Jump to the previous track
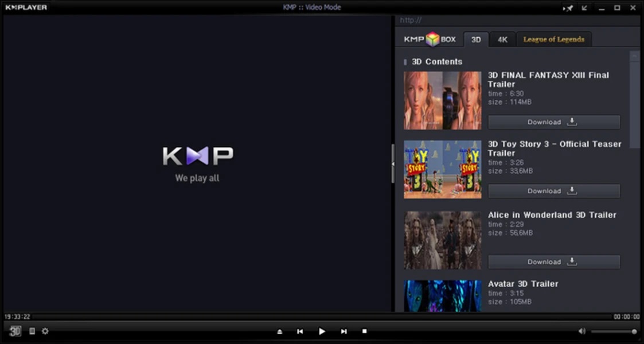 tap(300, 331)
